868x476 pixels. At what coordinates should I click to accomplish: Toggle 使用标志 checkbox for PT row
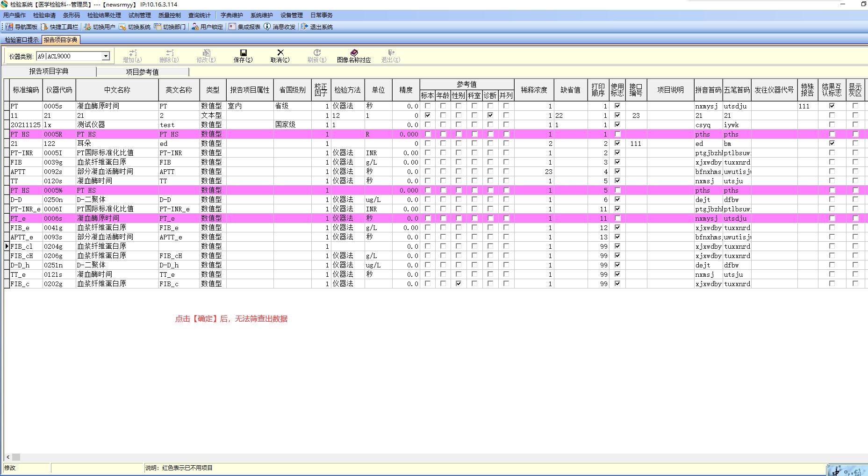coord(617,106)
